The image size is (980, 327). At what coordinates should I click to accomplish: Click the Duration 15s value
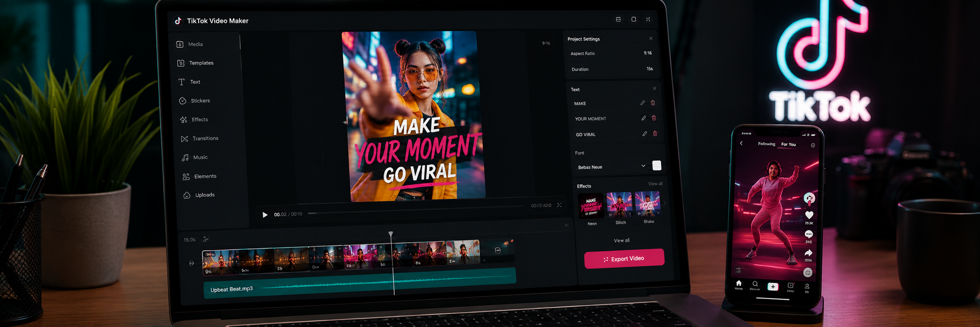649,69
